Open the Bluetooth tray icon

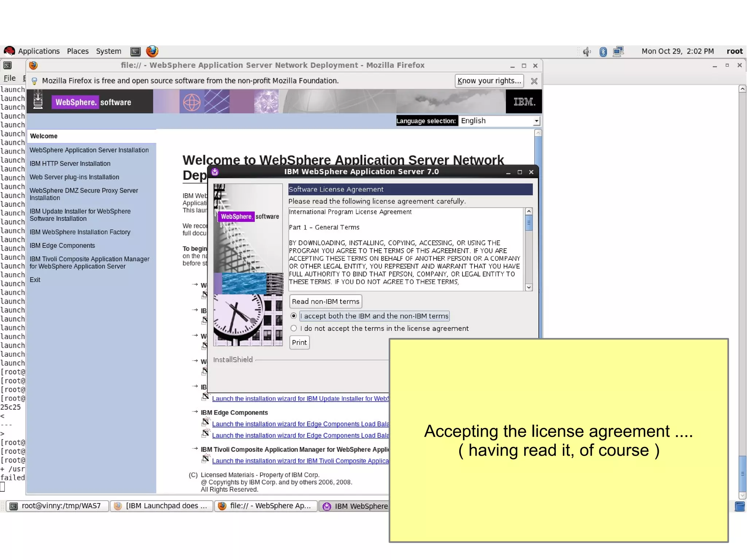pyautogui.click(x=603, y=51)
